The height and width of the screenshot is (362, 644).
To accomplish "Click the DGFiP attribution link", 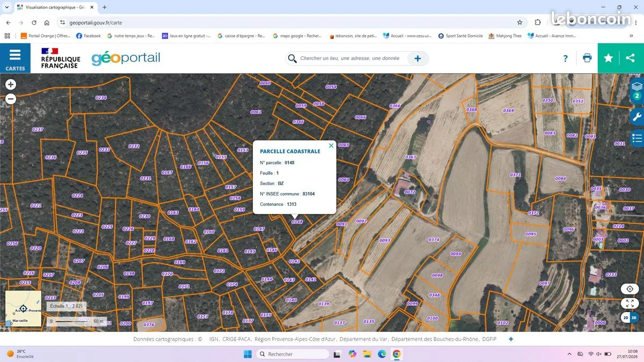I will (x=489, y=339).
